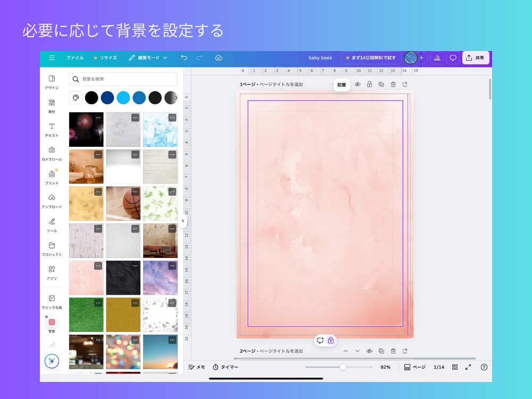Delete page 1 with the trash icon
The width and height of the screenshot is (532, 399).
click(x=394, y=85)
